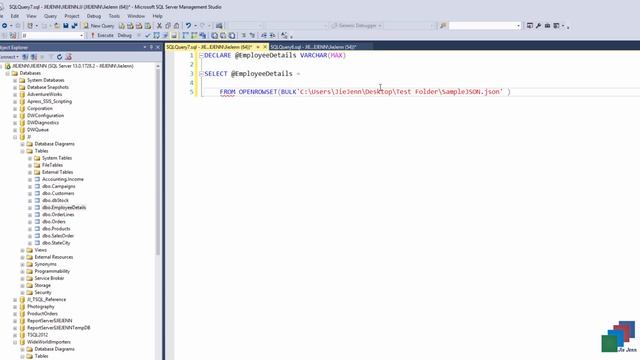
Task: Open the Connect dropdown in Object Explorer
Action: (10, 57)
